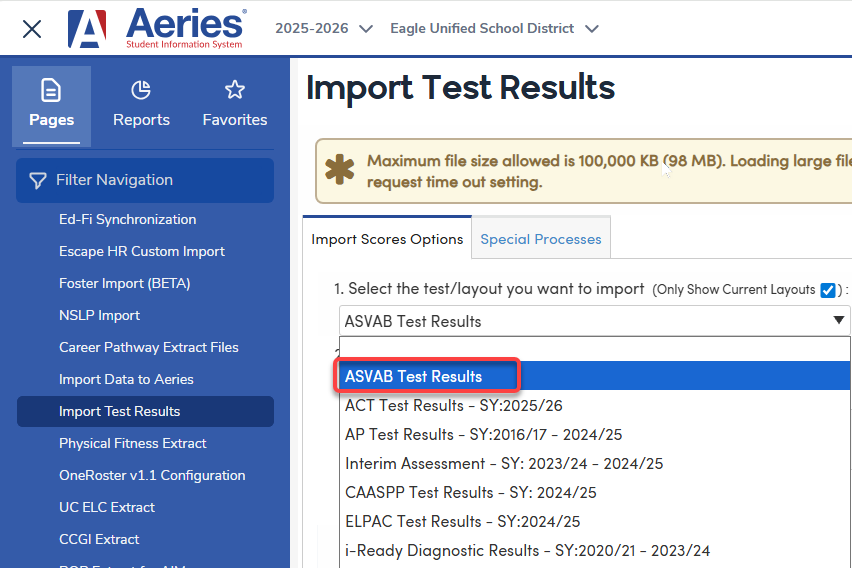Screen dimensions: 852x568
Task: Choose AP Test Results SY:2016/17 option
Action: pos(594,434)
